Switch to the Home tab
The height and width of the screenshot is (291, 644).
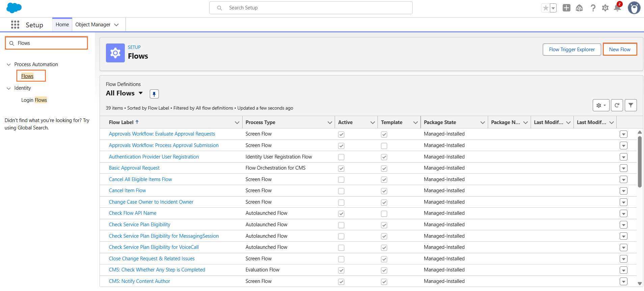62,25
